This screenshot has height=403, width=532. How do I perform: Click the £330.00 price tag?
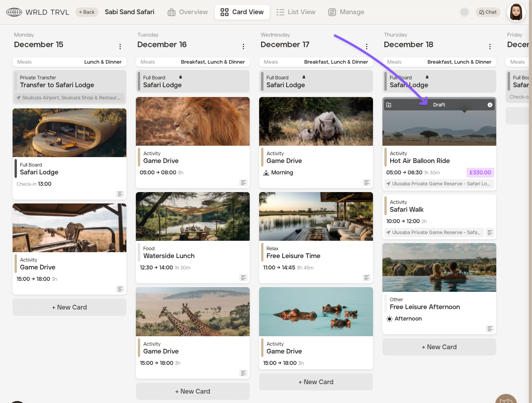(x=480, y=172)
